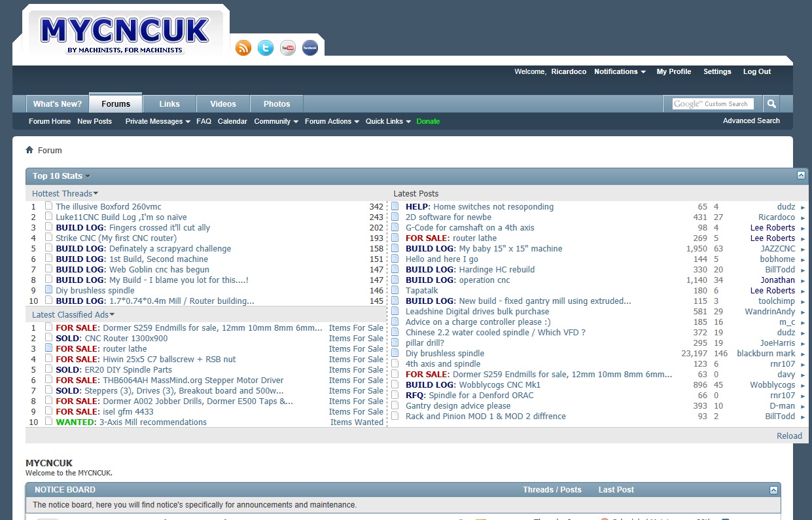Viewport: 812px width, 520px height.
Task: Expand the Community menu
Action: (x=276, y=121)
